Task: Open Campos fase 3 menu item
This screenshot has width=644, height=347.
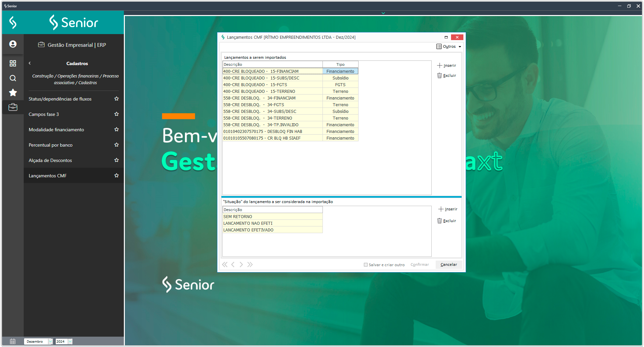Action: tap(44, 114)
